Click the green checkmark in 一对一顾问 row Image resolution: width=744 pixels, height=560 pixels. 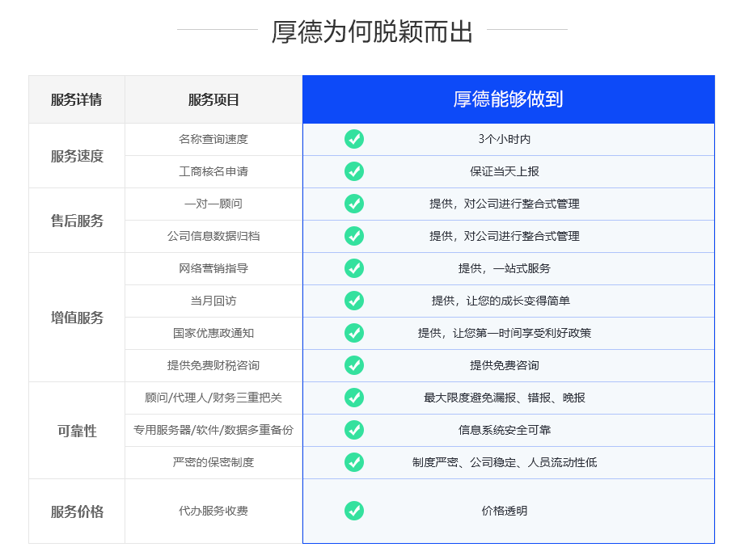pos(354,204)
